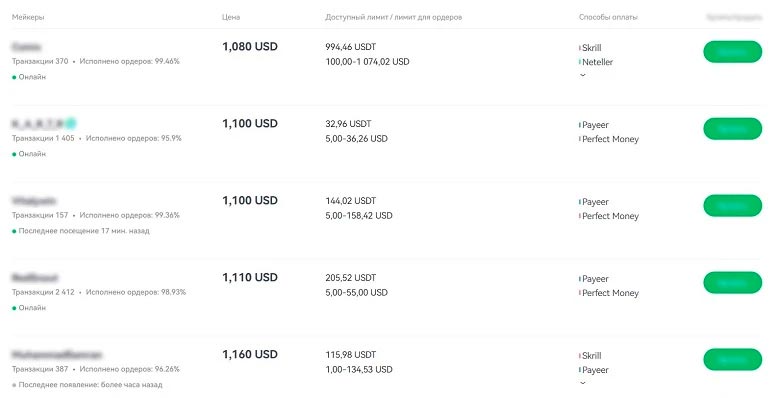Click the green button on the 32,96 USDT offer

tap(732, 129)
